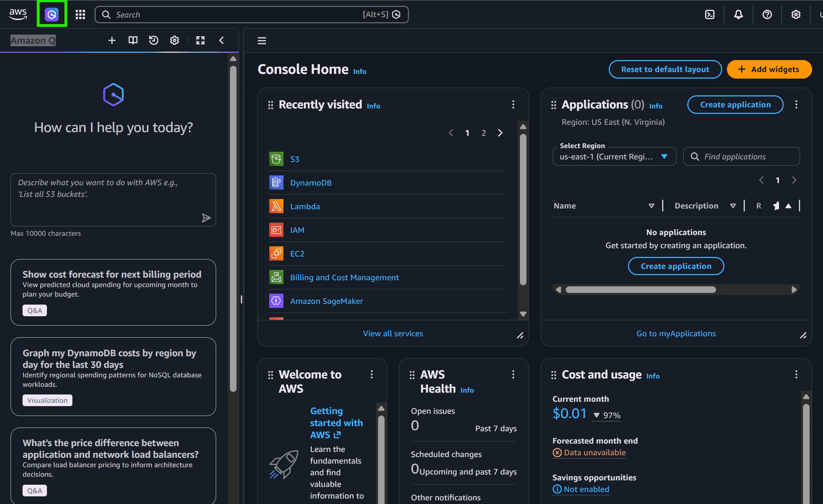Click the IAM service icon
Screen dimensions: 823x504
point(276,230)
